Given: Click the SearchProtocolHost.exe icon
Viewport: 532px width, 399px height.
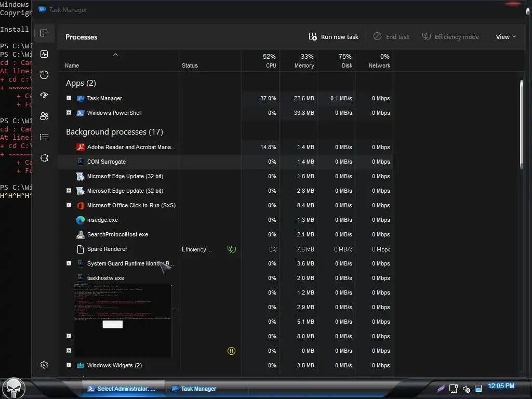Looking at the screenshot, I should point(81,234).
